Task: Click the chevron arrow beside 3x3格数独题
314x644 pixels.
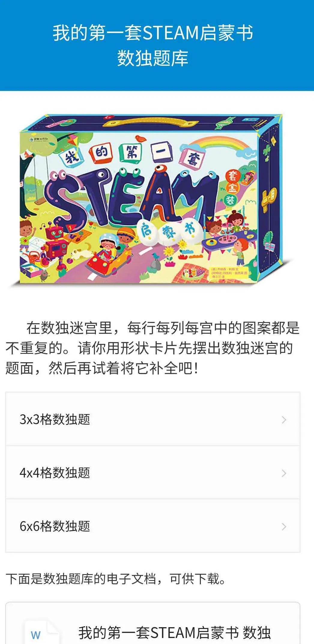Action: click(284, 420)
